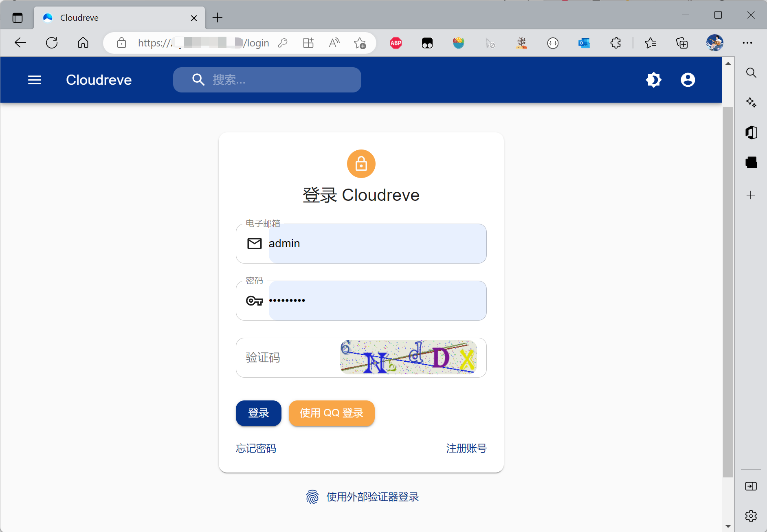This screenshot has height=532, width=767.
Task: Open the tab actions menu icon
Action: click(x=18, y=18)
